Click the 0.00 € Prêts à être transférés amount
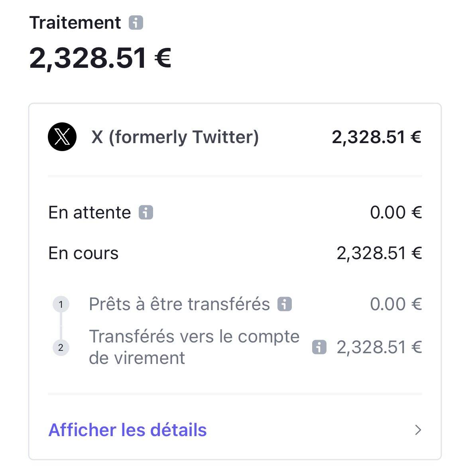The height and width of the screenshot is (476, 470). (395, 304)
